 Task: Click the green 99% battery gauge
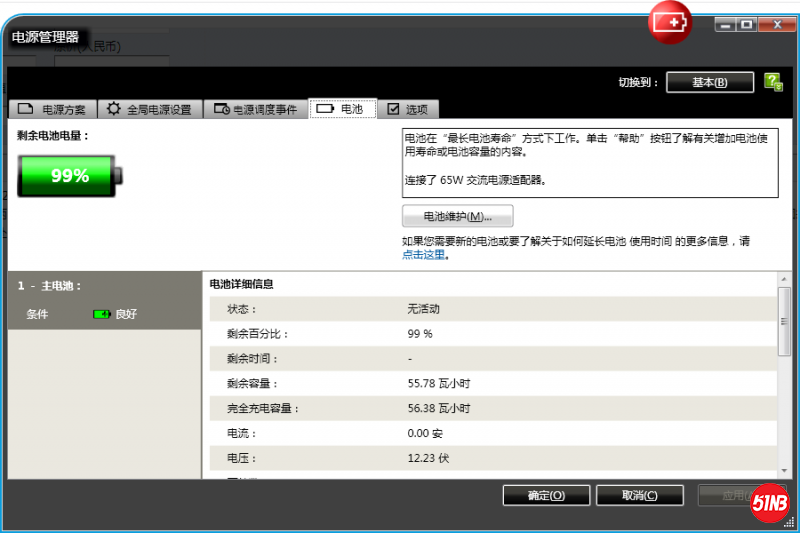71,175
